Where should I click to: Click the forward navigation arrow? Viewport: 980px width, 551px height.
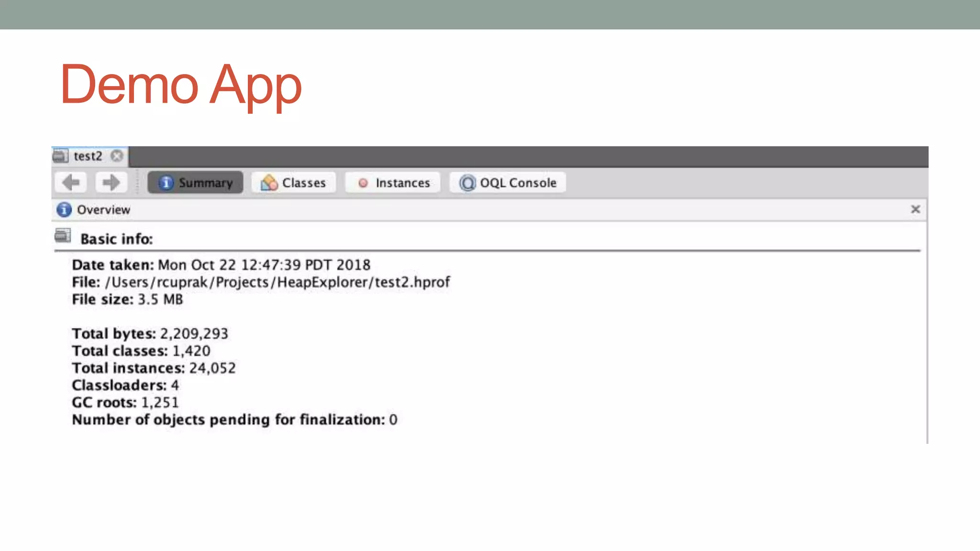tap(111, 182)
